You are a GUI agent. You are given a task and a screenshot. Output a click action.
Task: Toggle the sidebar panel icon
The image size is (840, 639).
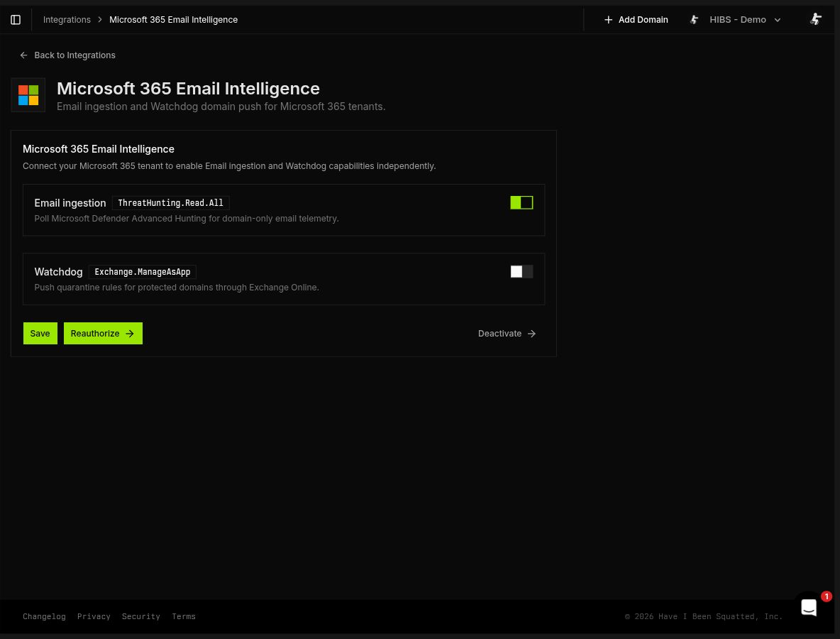pyautogui.click(x=16, y=20)
